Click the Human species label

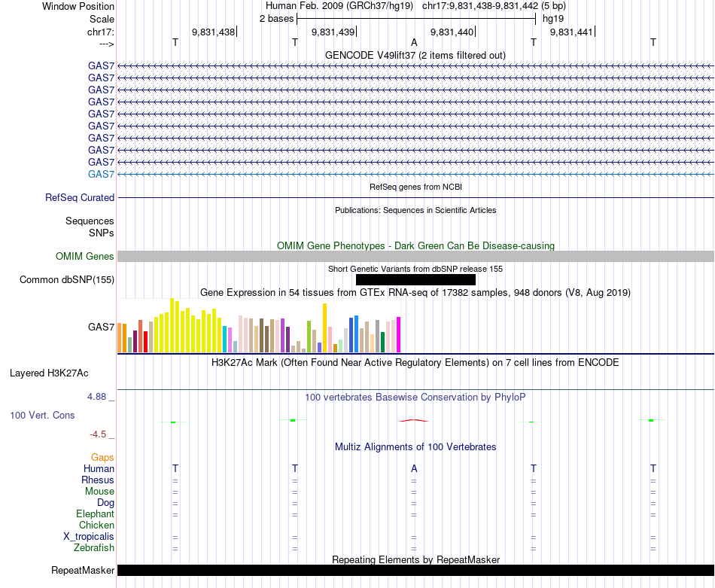click(x=99, y=469)
